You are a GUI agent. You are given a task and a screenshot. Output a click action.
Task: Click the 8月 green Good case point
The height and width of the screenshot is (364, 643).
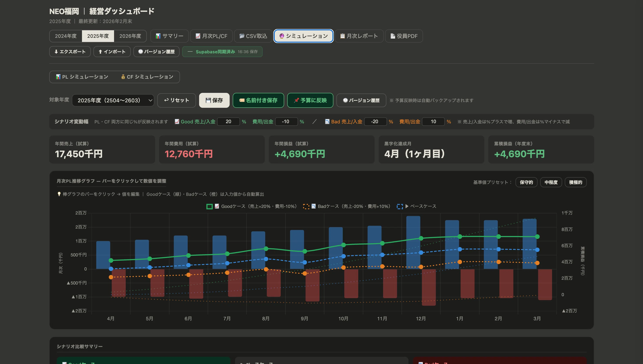(266, 249)
